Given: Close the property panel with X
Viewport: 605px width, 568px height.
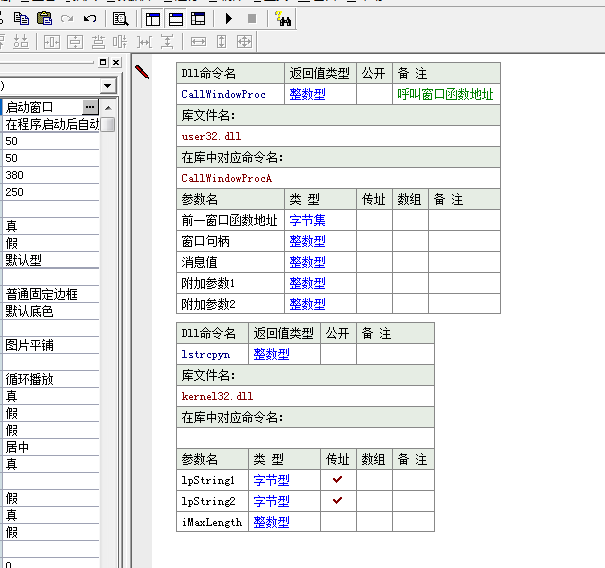Looking at the screenshot, I should point(116,62).
